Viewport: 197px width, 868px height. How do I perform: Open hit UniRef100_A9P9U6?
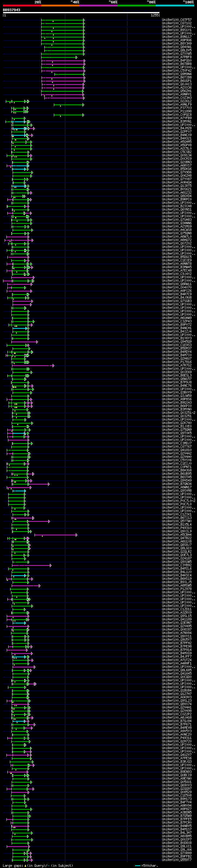pyautogui.click(x=177, y=40)
